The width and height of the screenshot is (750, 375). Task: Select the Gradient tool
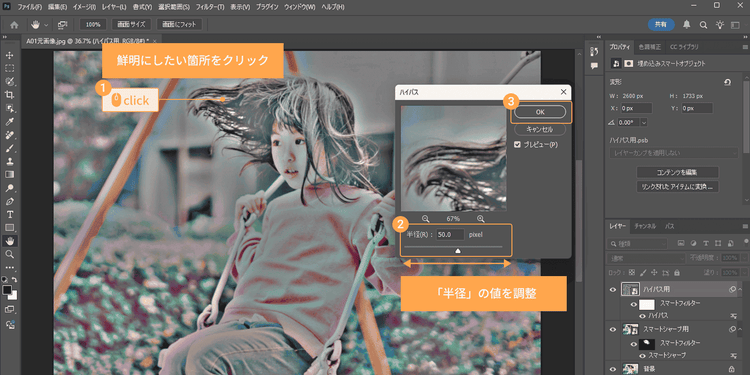point(10,175)
